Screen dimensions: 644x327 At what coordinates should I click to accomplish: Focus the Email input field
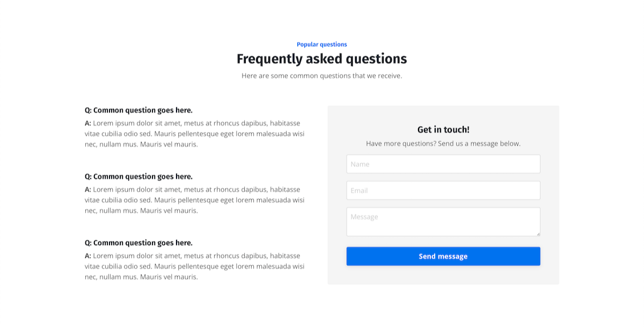click(443, 191)
